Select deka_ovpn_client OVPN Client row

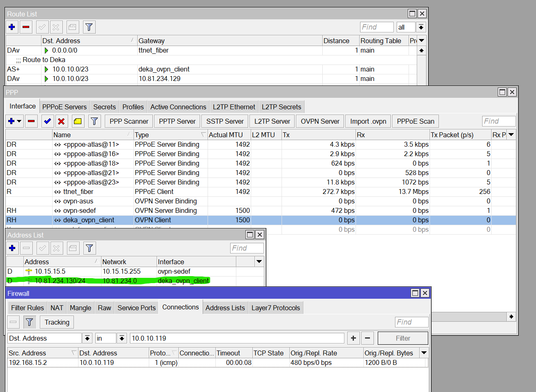point(261,220)
